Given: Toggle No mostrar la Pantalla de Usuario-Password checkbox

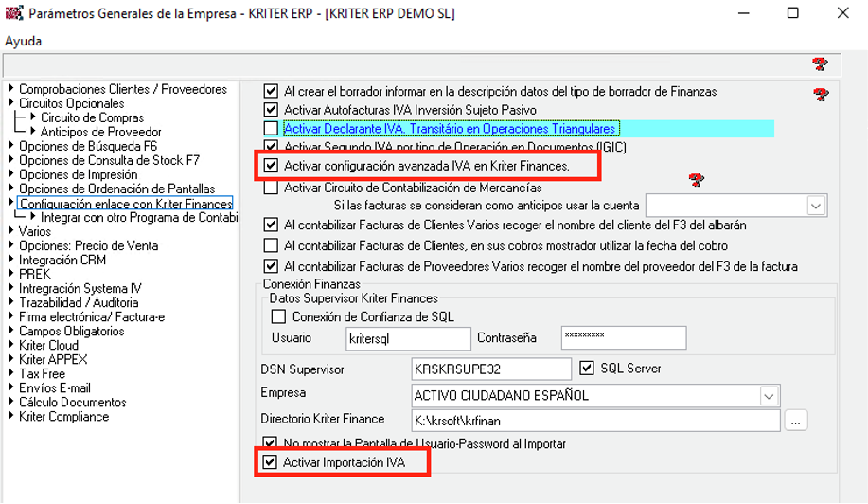Looking at the screenshot, I should [270, 442].
